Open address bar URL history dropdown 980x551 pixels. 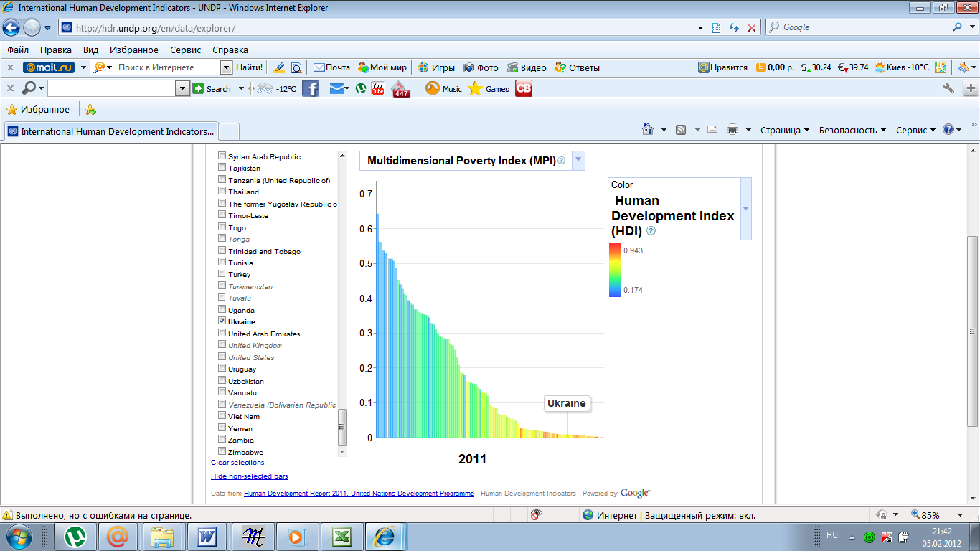[x=701, y=27]
